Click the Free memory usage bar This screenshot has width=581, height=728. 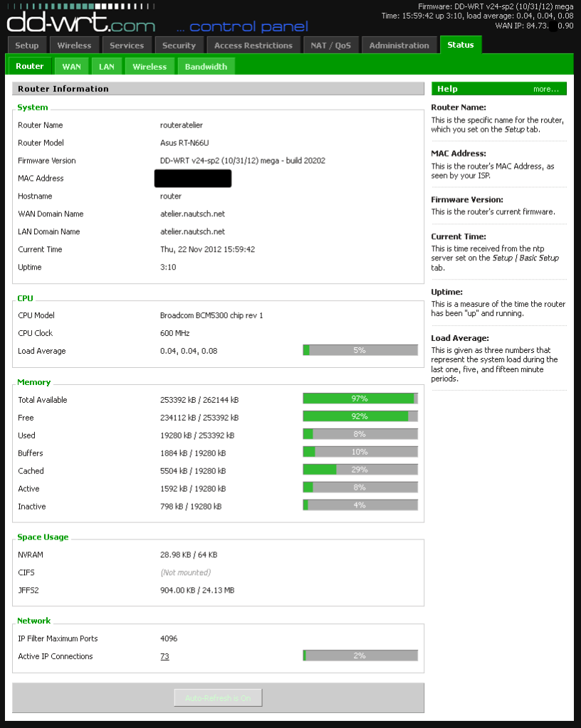coord(360,416)
